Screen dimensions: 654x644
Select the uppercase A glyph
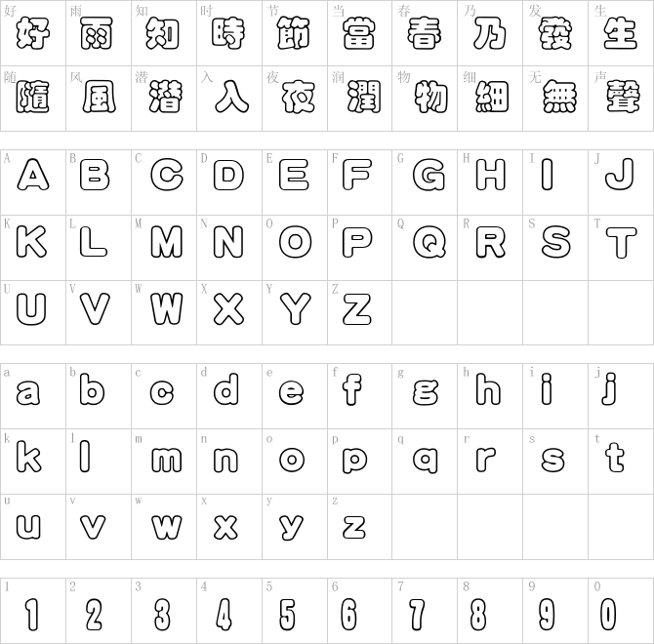point(33,175)
